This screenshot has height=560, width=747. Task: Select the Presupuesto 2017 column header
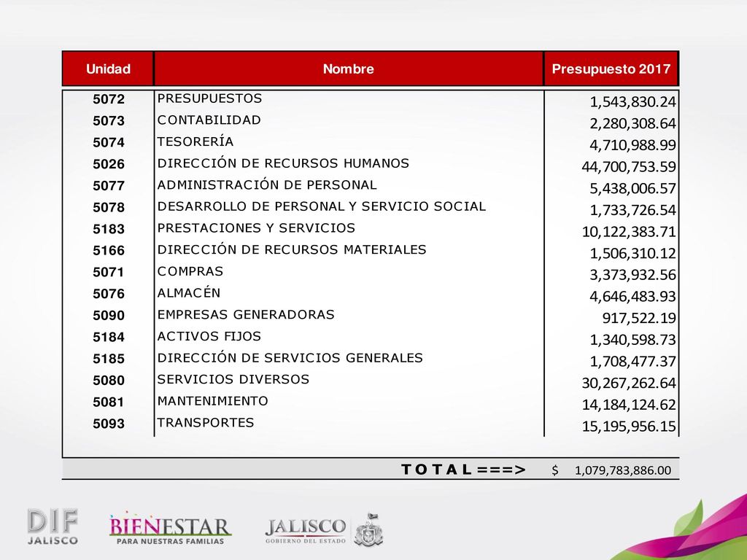[x=611, y=69]
